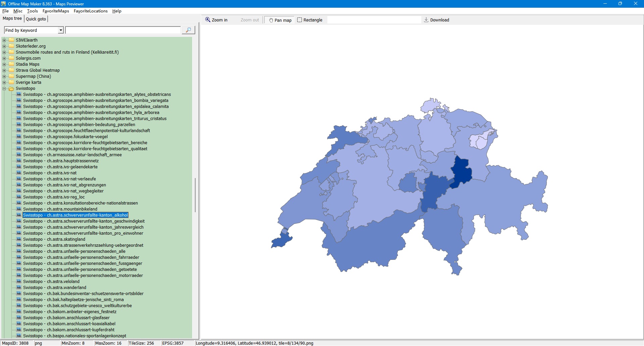Click the Zoom out button
This screenshot has width=644, height=346.
[250, 20]
